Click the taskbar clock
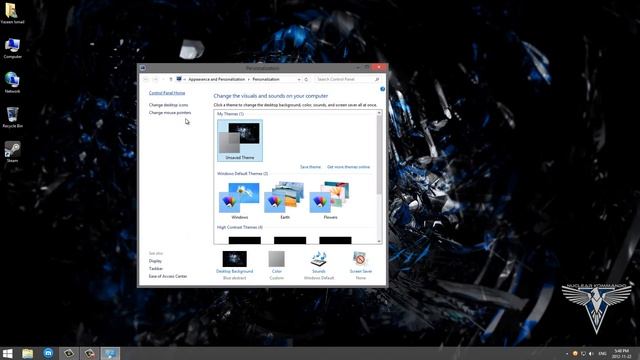 tap(621, 353)
